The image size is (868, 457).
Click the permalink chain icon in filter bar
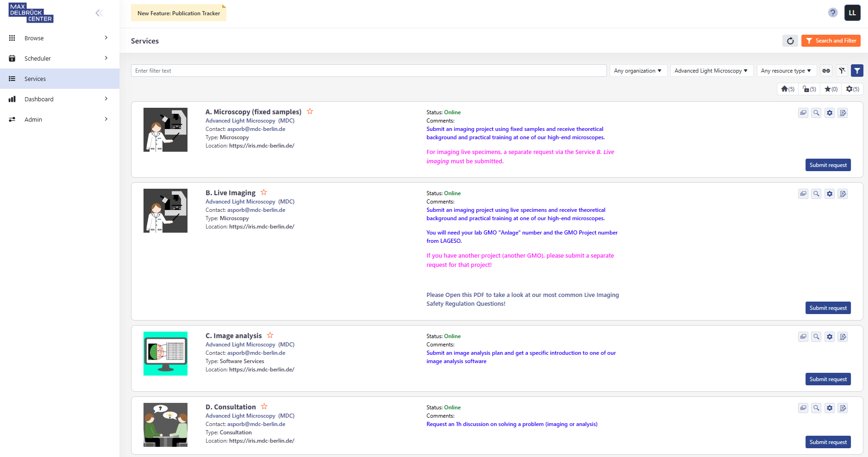826,71
